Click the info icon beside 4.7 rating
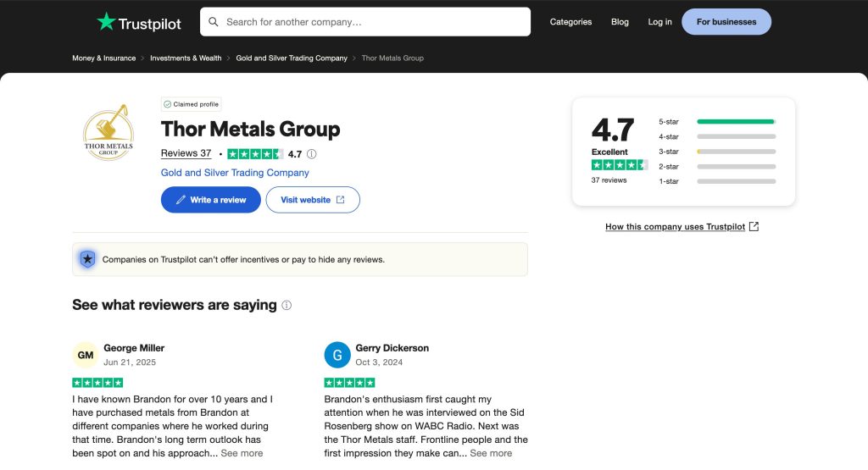The image size is (868, 470). (x=312, y=154)
